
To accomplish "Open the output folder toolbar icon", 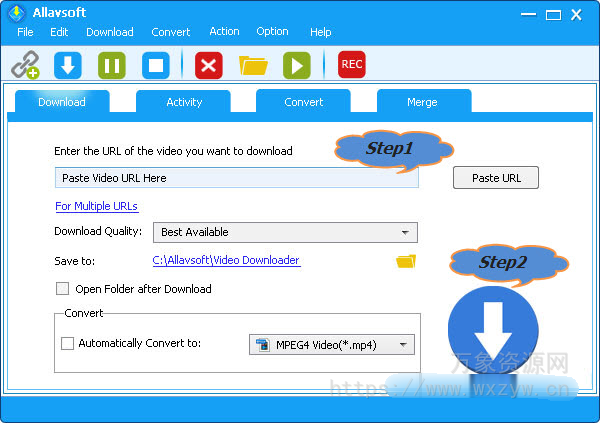I will click(x=253, y=65).
